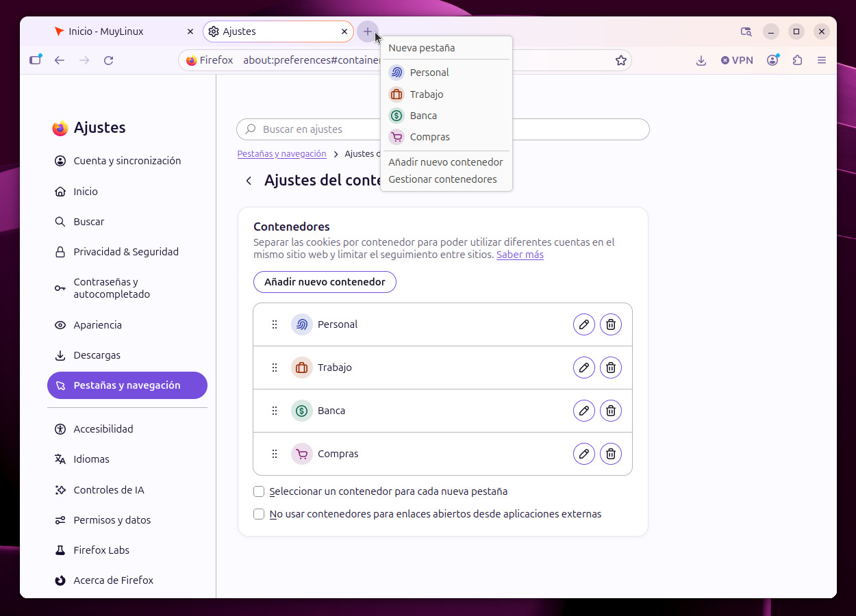Open the tab search icon in title bar

click(x=746, y=31)
